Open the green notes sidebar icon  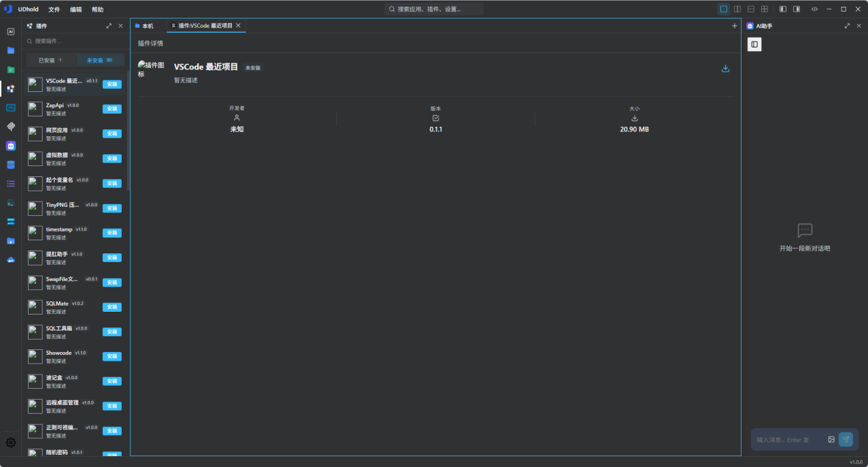pos(11,69)
